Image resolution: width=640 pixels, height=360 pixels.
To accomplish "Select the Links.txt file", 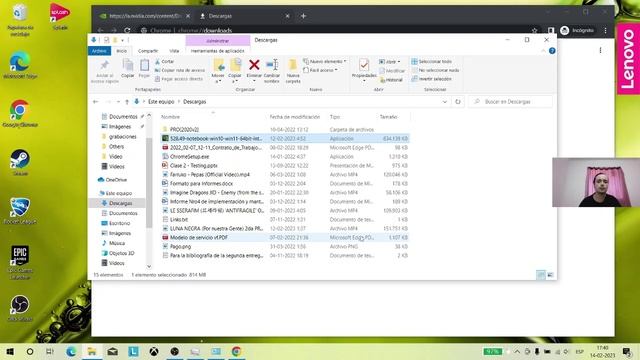I will [x=285, y=219].
